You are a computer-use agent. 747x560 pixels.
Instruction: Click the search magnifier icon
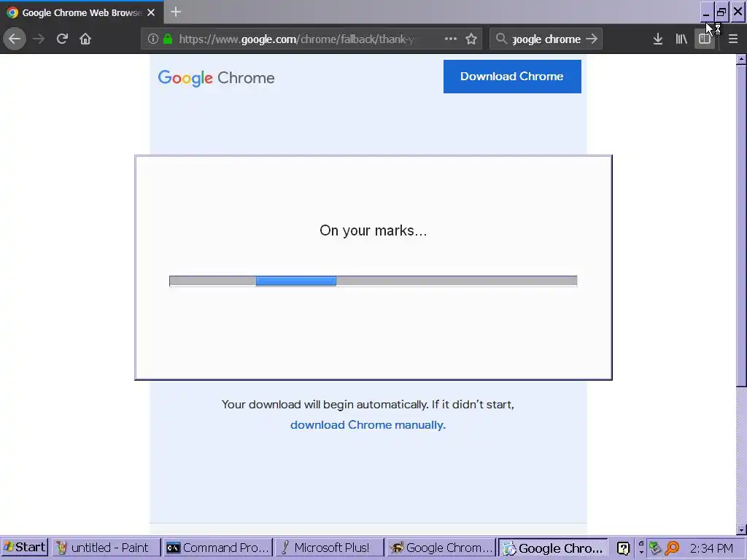tap(501, 39)
